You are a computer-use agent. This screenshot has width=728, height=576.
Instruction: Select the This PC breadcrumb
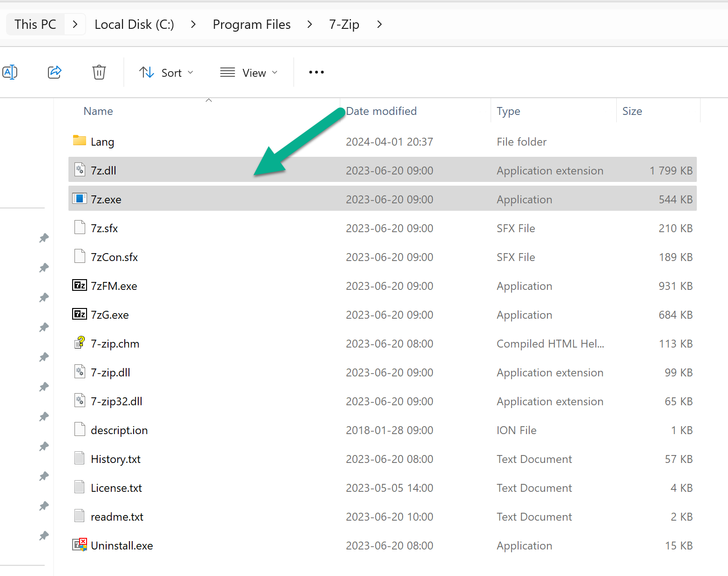point(35,25)
